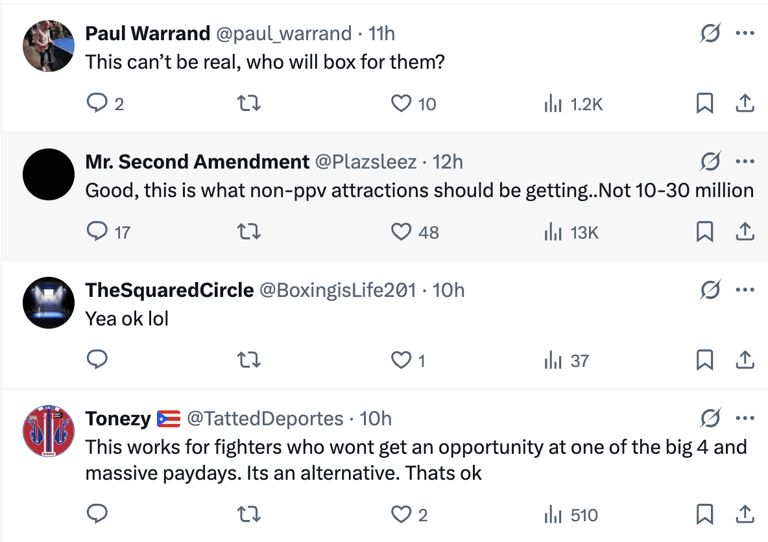The width and height of the screenshot is (768, 542).
Task: Open Paul Warrand's profile name link
Action: [x=147, y=33]
